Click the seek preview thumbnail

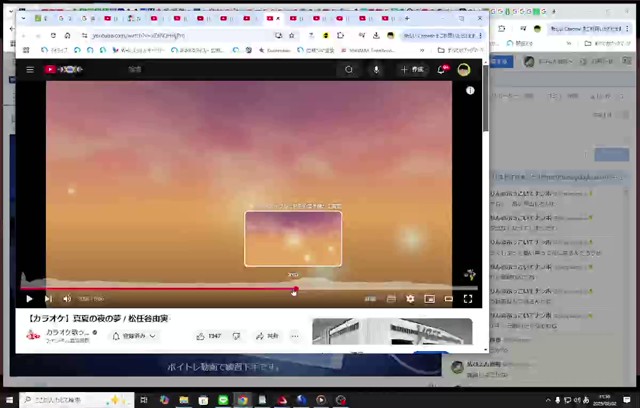[293, 239]
